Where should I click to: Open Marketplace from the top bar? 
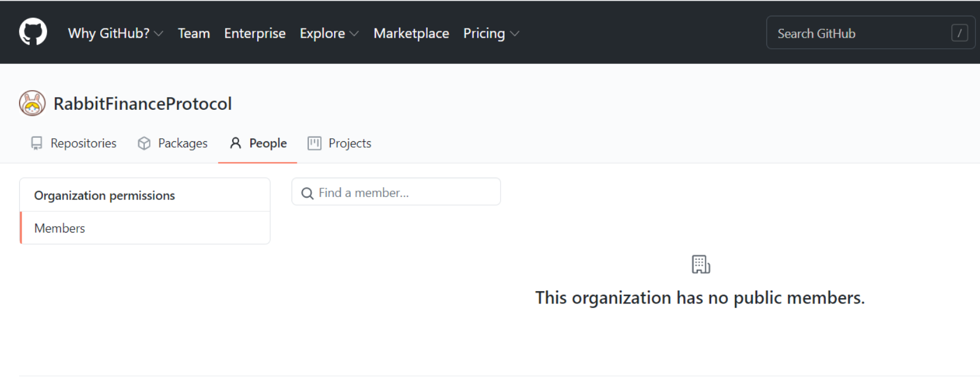[x=411, y=33]
